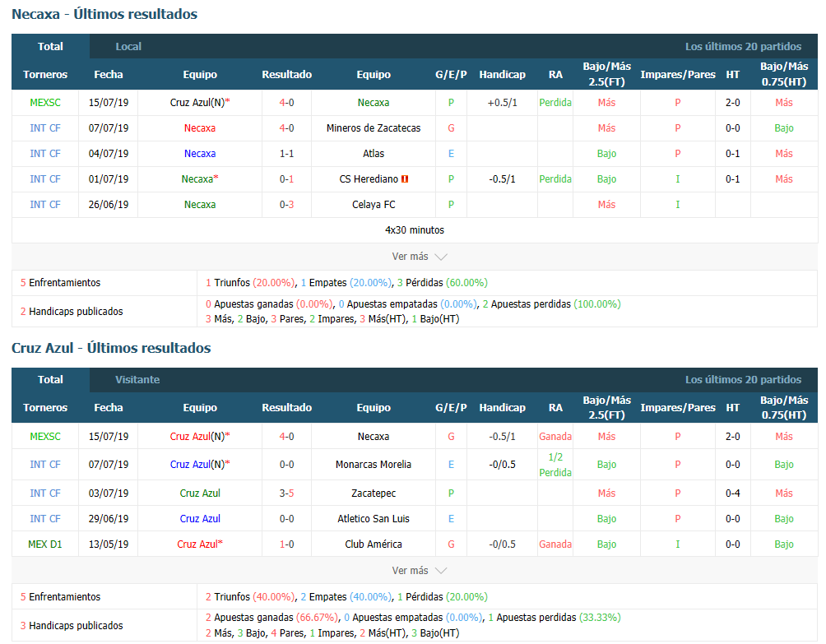
Task: Click the 1-0 result versus Club América
Action: tap(286, 544)
